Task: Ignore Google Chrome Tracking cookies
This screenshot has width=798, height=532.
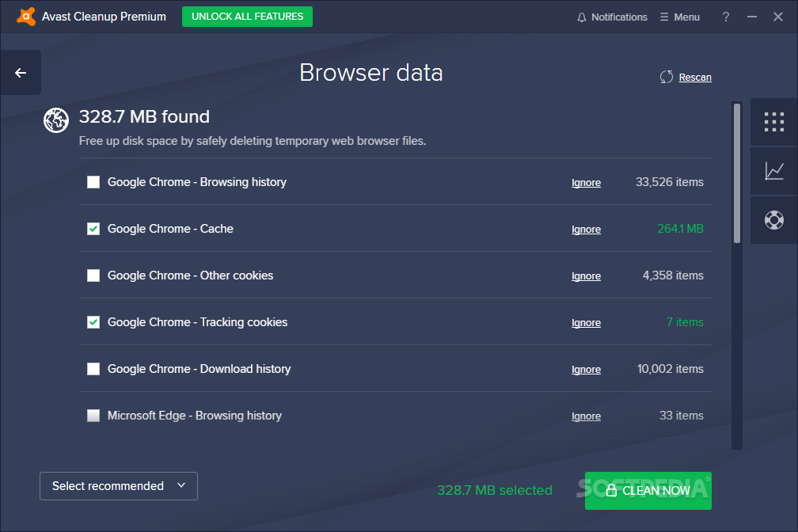Action: click(x=586, y=323)
